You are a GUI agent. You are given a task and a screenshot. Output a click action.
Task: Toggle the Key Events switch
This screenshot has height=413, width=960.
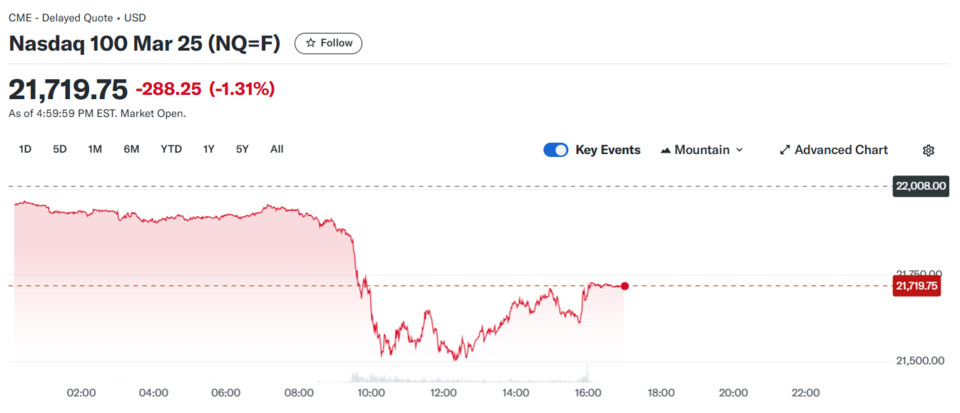[556, 150]
